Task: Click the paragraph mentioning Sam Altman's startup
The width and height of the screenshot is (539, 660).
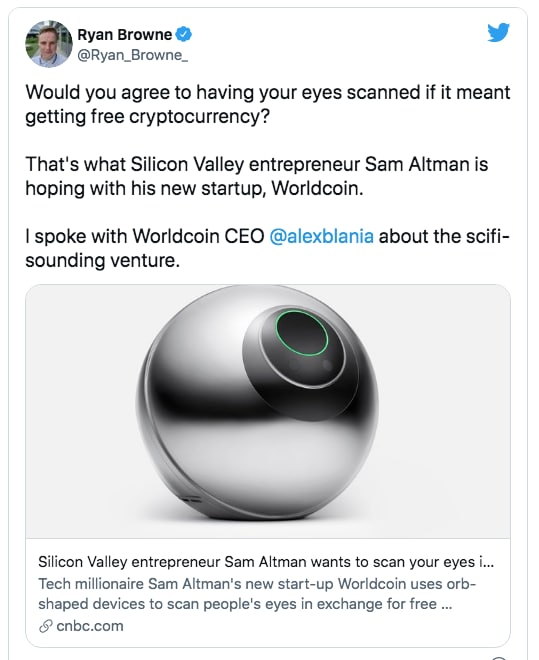Action: point(257,176)
